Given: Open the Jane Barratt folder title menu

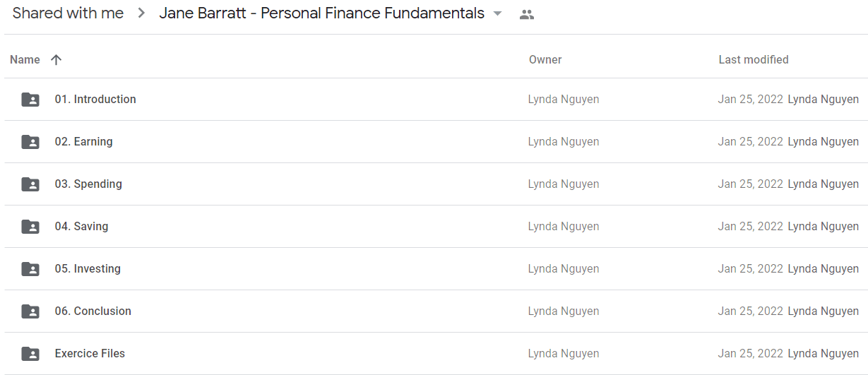Looking at the screenshot, I should (322, 13).
